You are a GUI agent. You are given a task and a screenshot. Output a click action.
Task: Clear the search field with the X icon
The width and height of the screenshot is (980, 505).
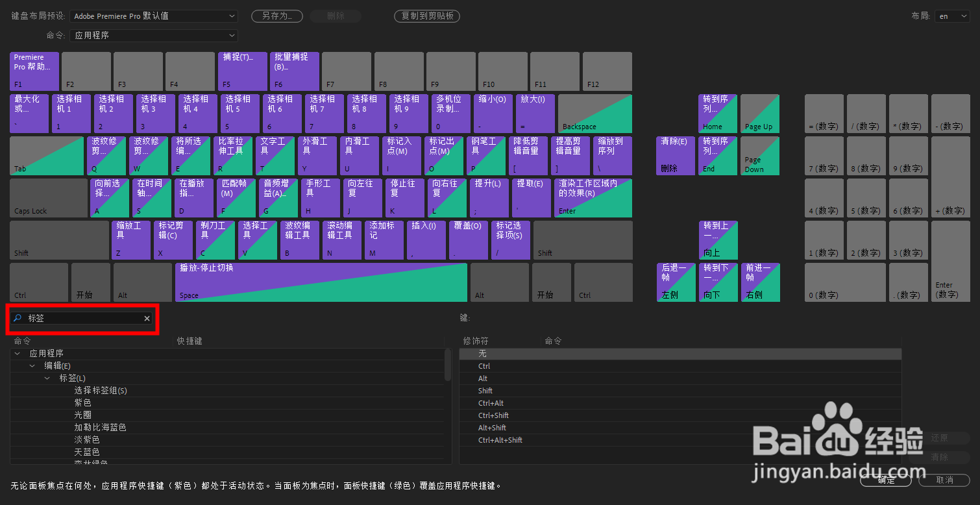click(x=147, y=318)
